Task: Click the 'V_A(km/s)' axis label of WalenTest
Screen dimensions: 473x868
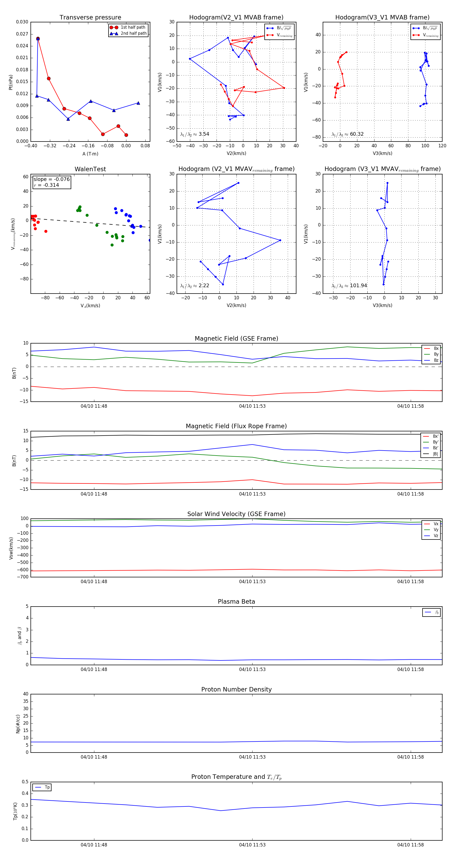Action: (90, 306)
